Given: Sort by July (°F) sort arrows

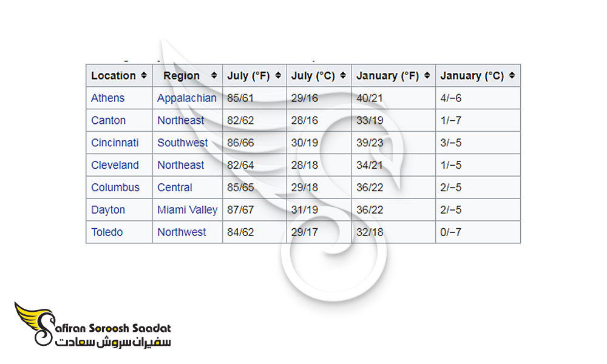Looking at the screenshot, I should tap(278, 75).
